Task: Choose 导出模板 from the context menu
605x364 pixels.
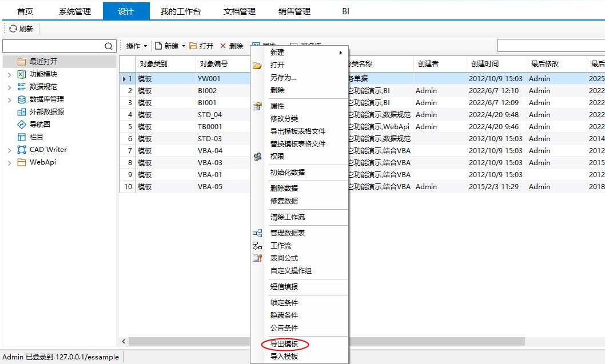Action: [284, 344]
